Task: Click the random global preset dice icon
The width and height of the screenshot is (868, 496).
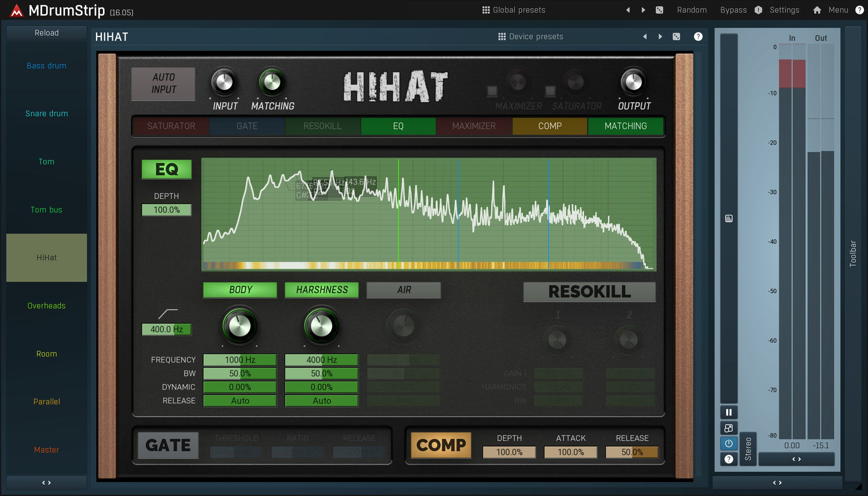Action: point(659,10)
